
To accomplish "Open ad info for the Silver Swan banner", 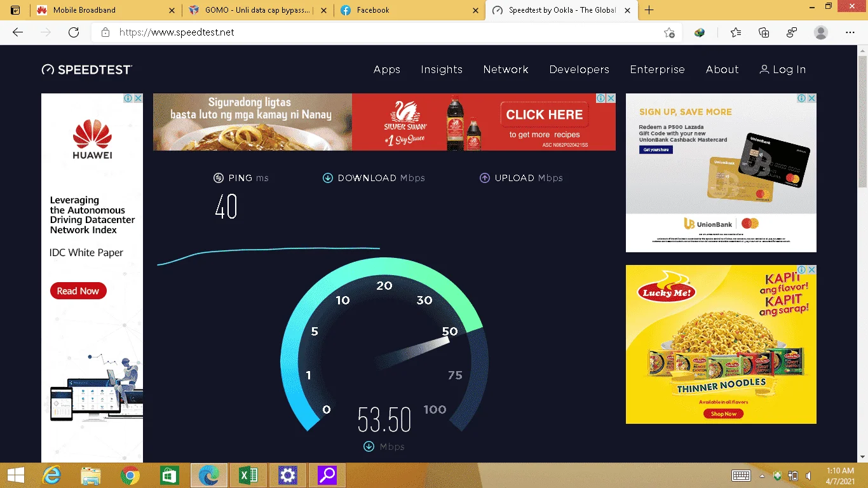I will pyautogui.click(x=600, y=98).
